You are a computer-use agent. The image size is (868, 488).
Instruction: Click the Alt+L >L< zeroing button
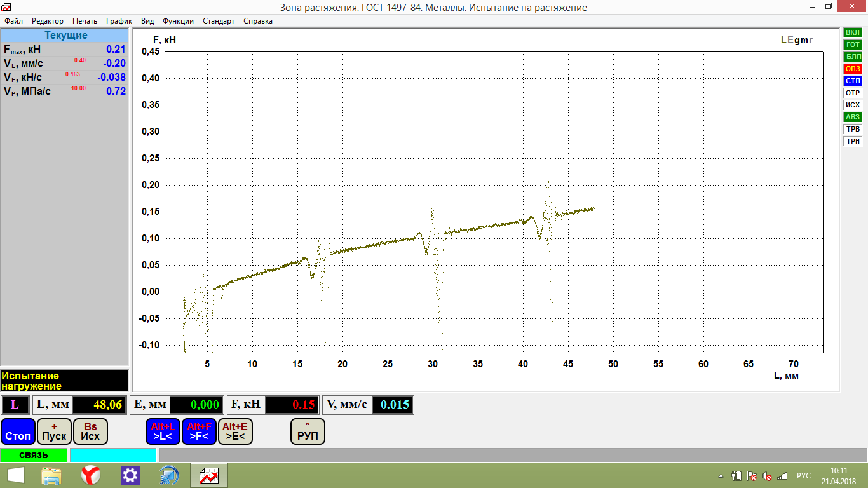pyautogui.click(x=163, y=431)
